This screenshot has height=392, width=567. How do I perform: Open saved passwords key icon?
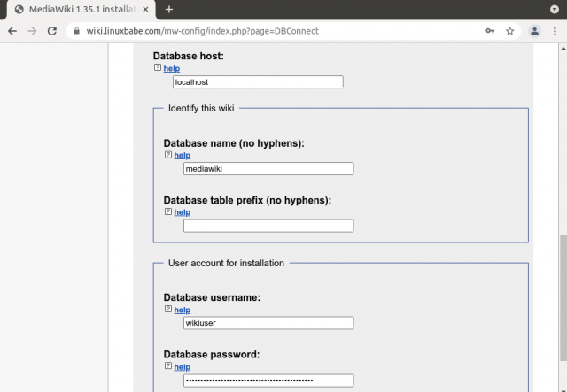490,30
